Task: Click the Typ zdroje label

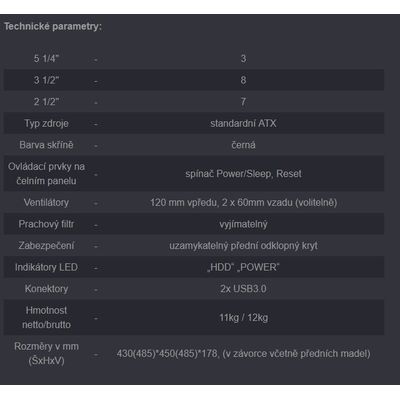Action: click(46, 124)
